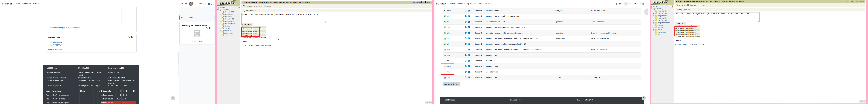Click the delete icon for the yml file type
Image resolution: width=868 pixels, height=104 pixels.
click(x=469, y=72)
